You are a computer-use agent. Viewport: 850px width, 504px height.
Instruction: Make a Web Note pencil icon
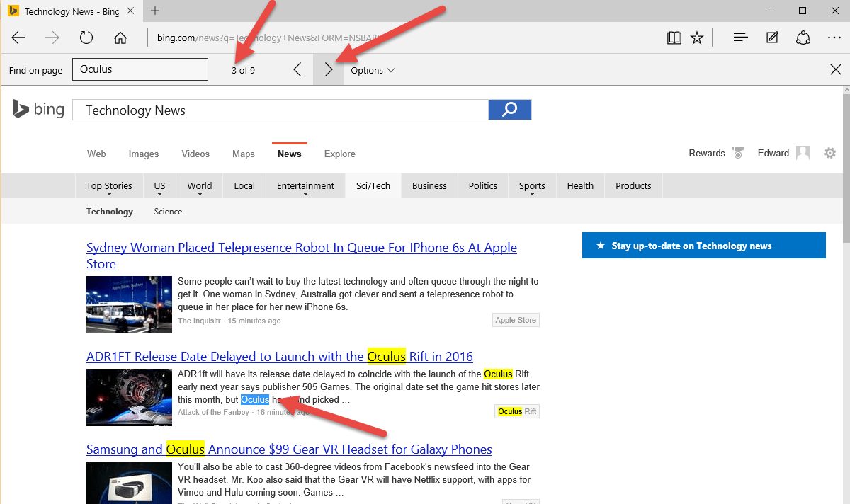click(772, 38)
